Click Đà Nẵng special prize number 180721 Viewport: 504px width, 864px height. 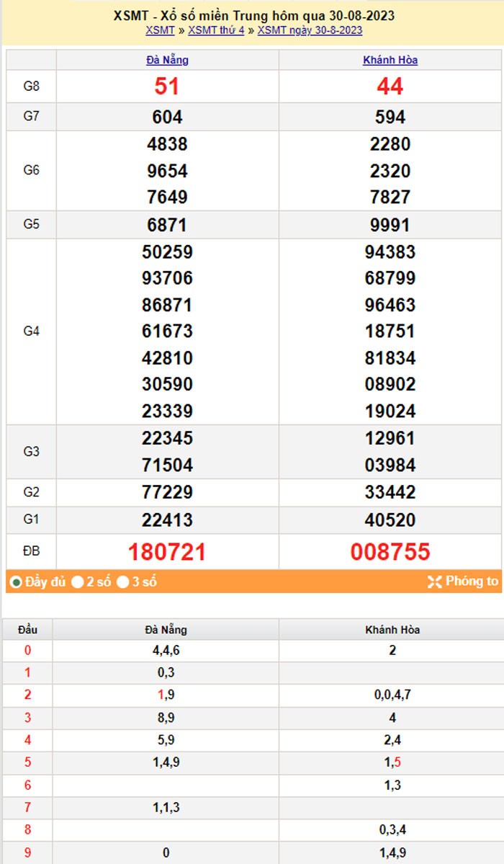coord(167,552)
